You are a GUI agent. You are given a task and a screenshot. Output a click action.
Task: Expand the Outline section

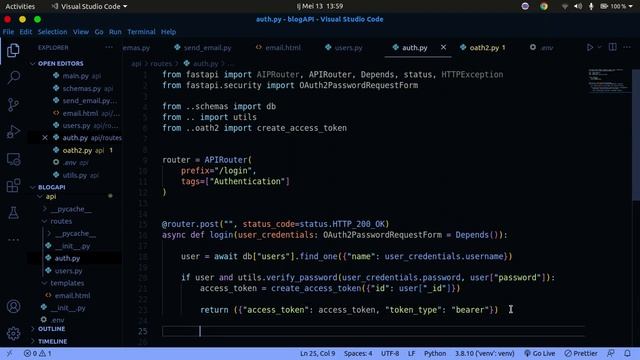point(51,329)
